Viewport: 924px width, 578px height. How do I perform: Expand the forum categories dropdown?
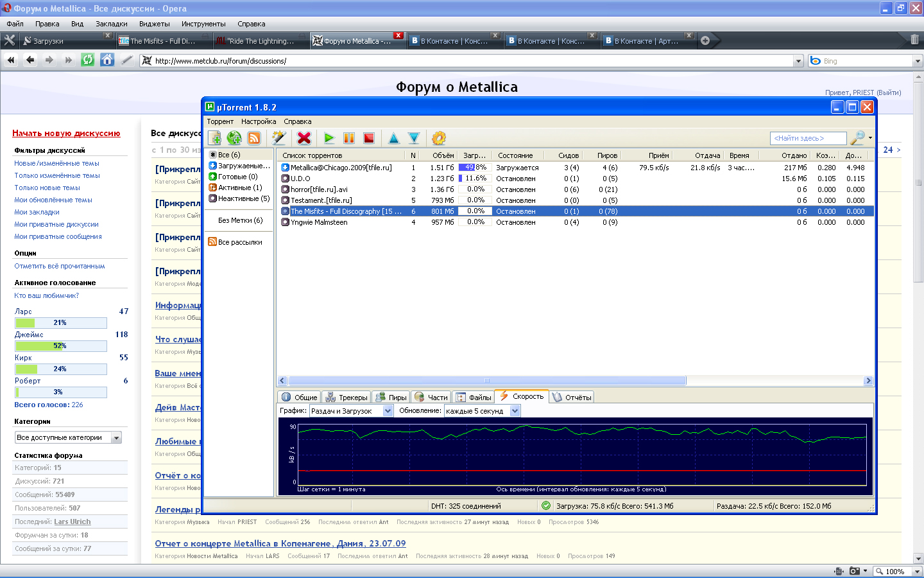[116, 438]
